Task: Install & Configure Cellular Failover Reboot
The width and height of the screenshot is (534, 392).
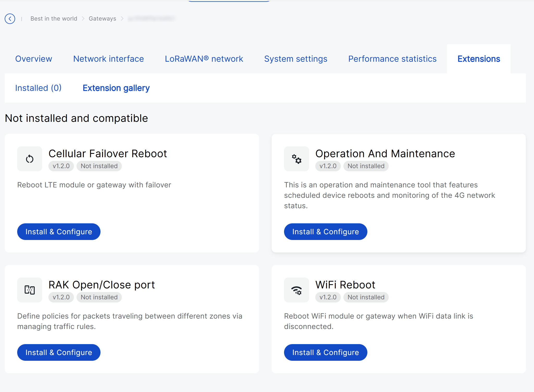Action: coord(59,232)
